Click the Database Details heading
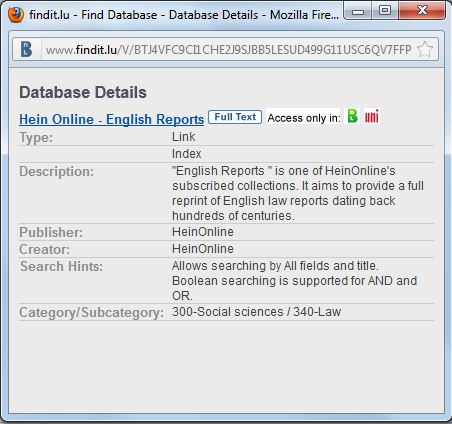Image resolution: width=452 pixels, height=424 pixels. click(83, 92)
